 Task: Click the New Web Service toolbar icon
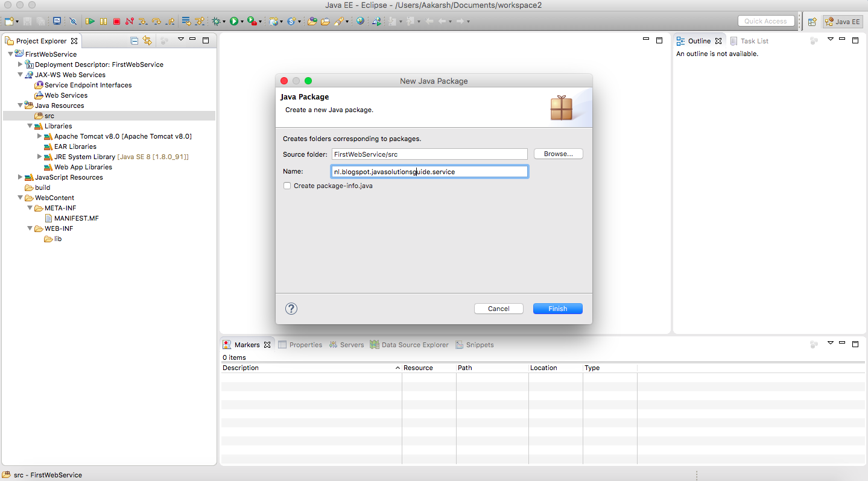click(x=292, y=21)
